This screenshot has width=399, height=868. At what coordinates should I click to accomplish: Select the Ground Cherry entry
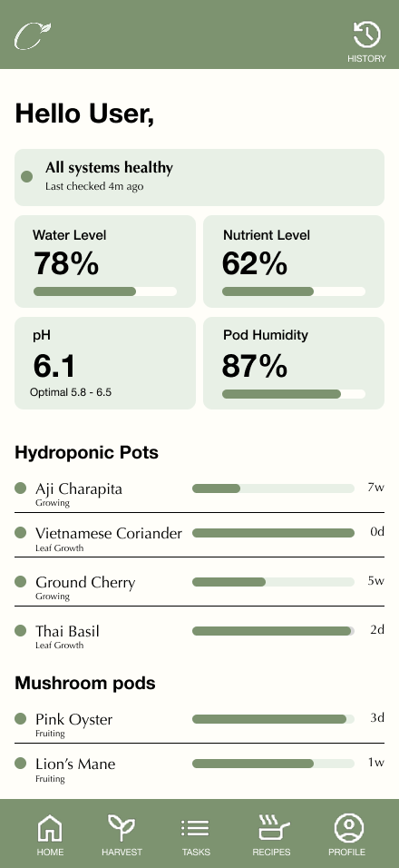199,587
